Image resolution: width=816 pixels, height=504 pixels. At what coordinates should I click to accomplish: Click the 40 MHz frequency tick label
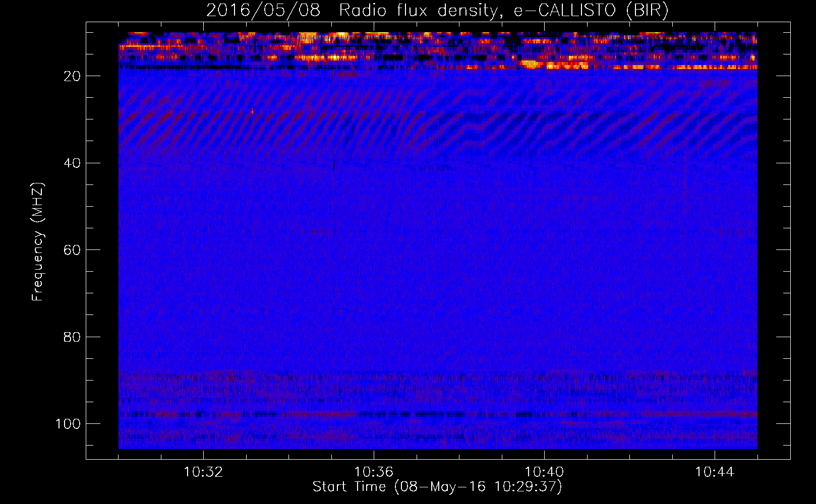coord(72,163)
